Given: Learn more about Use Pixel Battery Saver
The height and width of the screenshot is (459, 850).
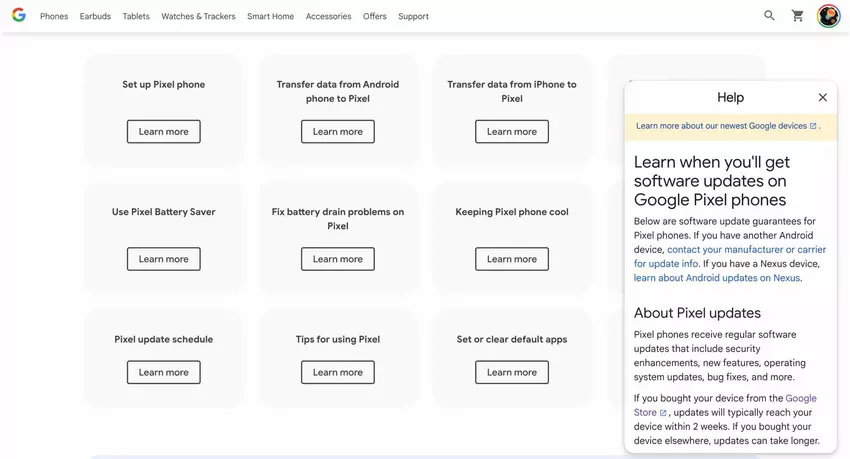Looking at the screenshot, I should pyautogui.click(x=163, y=259).
